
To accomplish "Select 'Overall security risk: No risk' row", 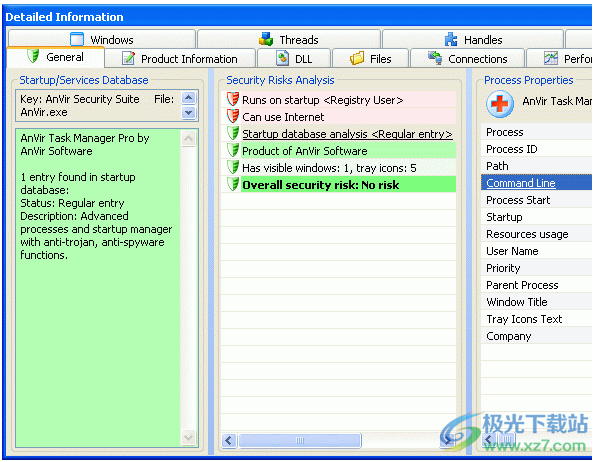I will click(x=338, y=184).
